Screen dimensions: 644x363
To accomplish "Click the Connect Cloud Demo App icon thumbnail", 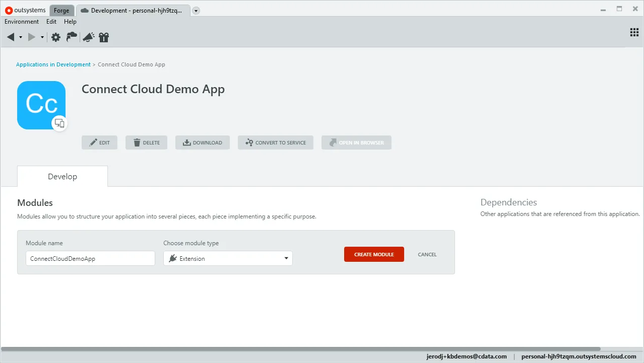I will point(41,105).
